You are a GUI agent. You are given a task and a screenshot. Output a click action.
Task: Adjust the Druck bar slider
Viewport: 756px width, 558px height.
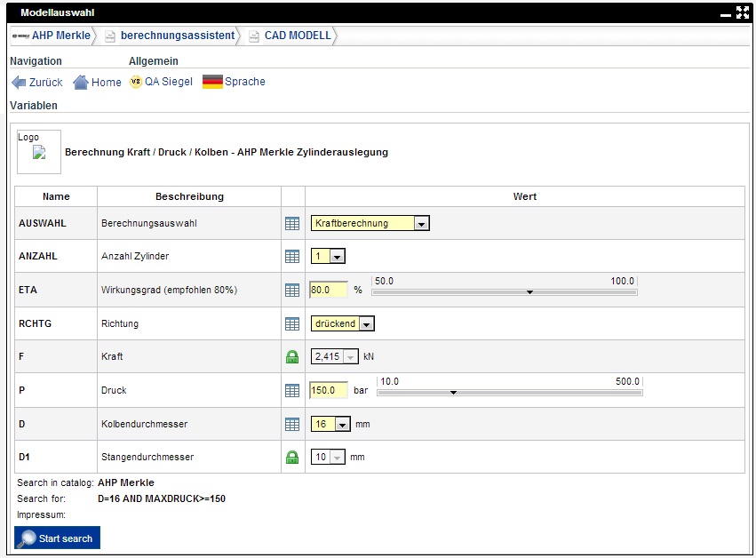pyautogui.click(x=510, y=393)
